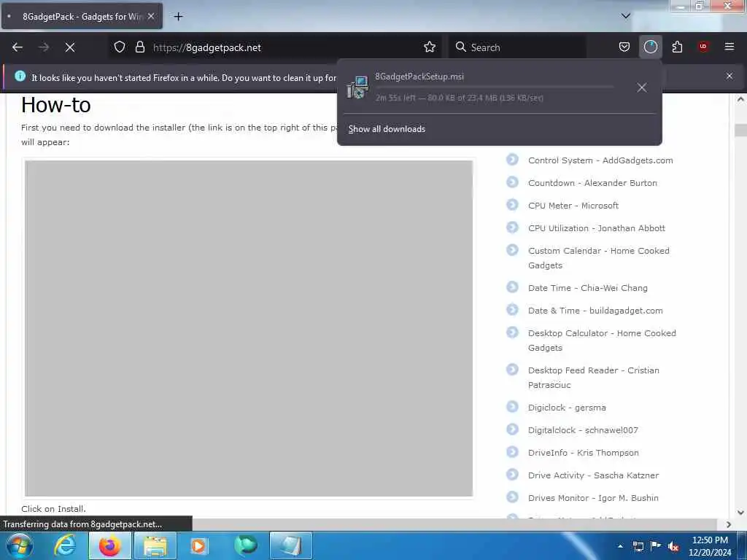Expand the list all tabs dropdown
The height and width of the screenshot is (560, 747).
625,16
